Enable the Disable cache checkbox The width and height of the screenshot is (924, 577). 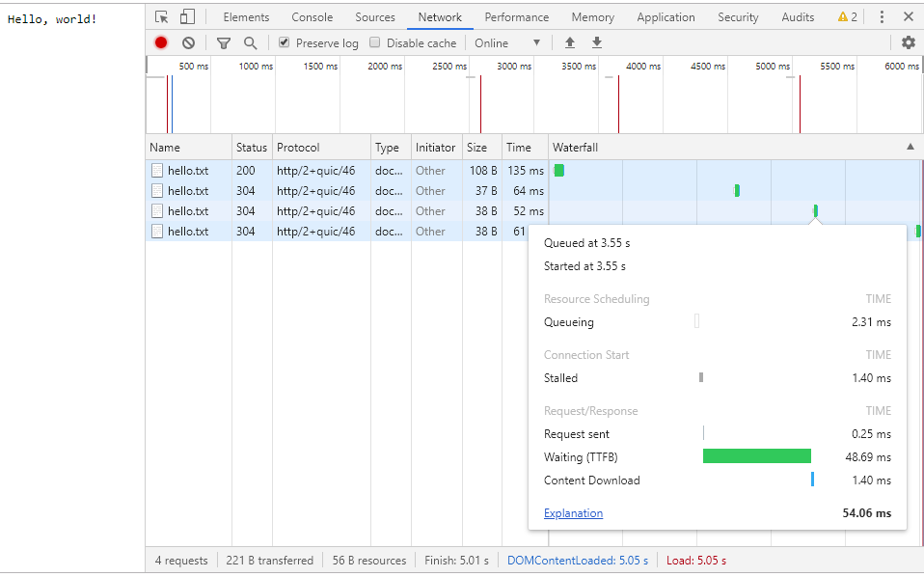(375, 42)
